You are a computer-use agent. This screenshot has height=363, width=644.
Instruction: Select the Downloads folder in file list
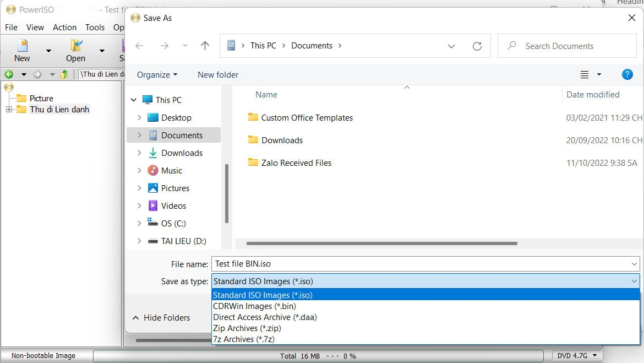tap(282, 140)
